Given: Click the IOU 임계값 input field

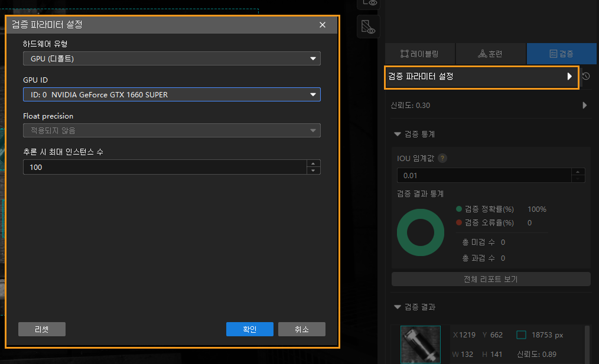Looking at the screenshot, I should coord(484,176).
